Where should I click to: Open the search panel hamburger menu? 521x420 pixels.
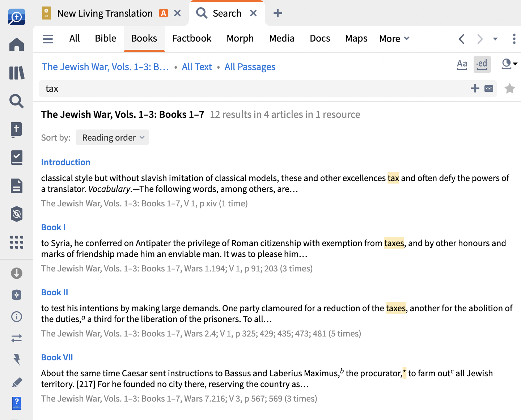[x=48, y=39]
